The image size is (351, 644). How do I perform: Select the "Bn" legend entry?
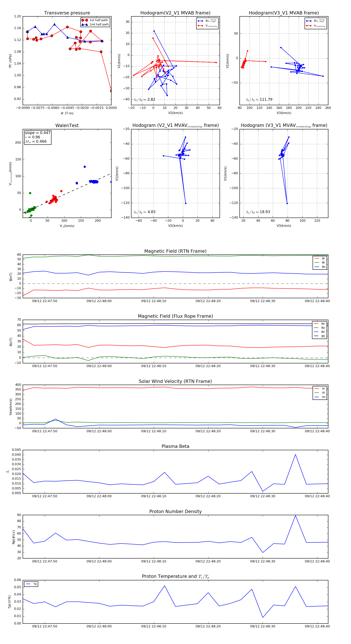(x=320, y=267)
